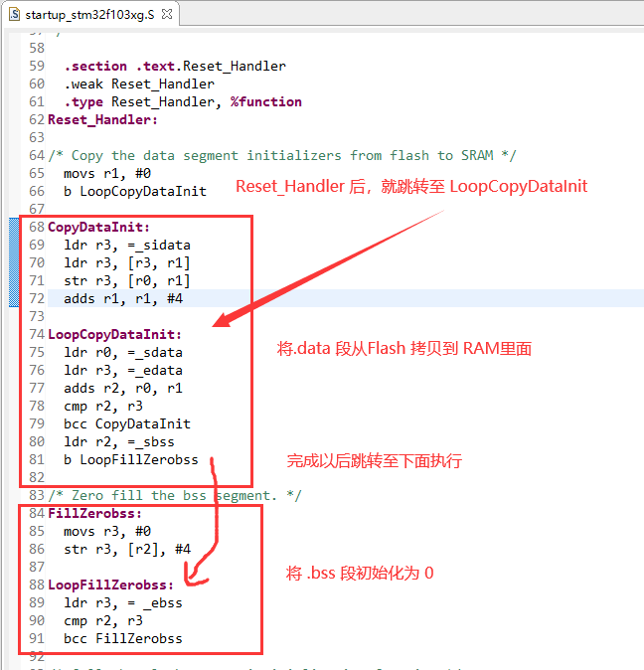Click 'cmp r2, r3' on line 78
The image size is (644, 670).
click(103, 407)
